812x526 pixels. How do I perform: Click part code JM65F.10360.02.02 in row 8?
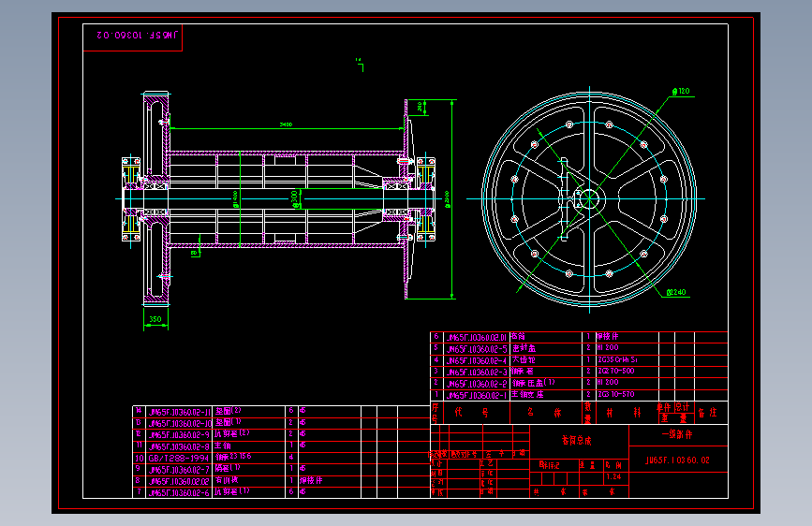tap(179, 481)
